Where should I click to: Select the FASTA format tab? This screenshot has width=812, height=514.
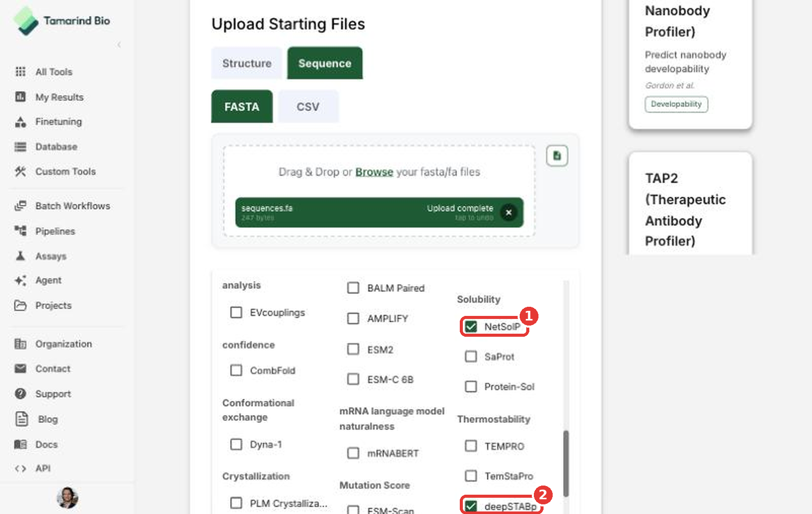click(242, 107)
